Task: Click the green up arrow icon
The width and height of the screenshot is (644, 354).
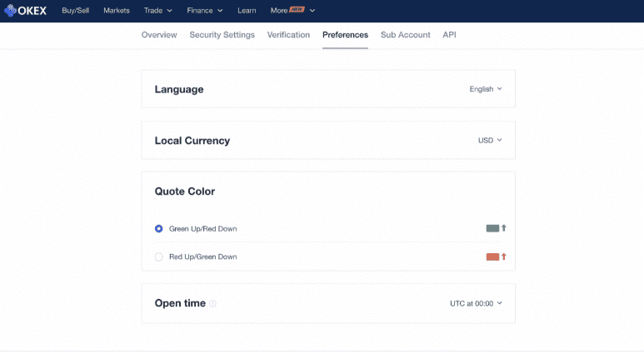Action: pos(504,228)
